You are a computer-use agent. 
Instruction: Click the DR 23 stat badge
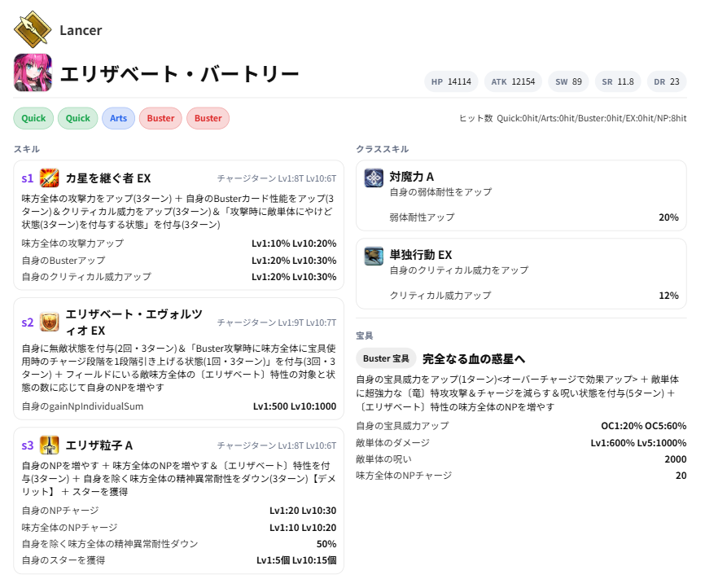coord(667,82)
